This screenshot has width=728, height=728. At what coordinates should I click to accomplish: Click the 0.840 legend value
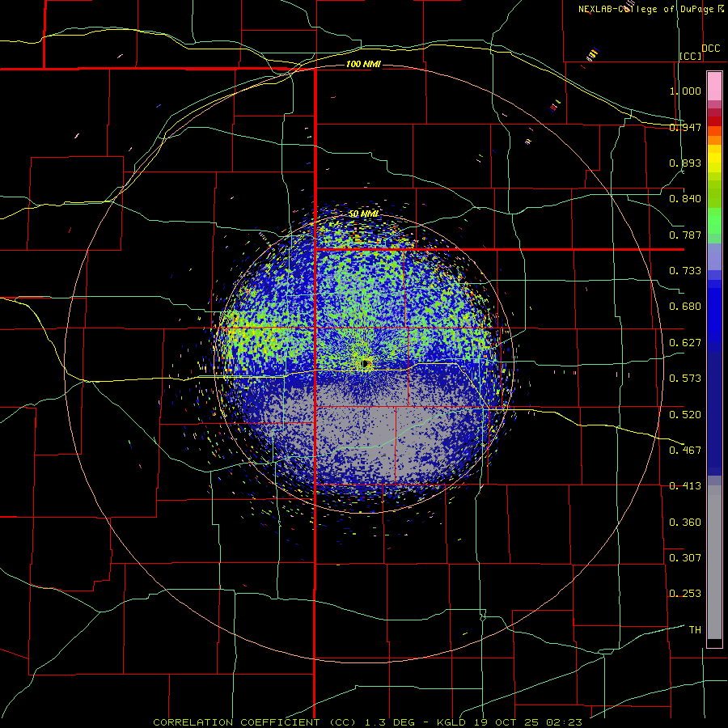point(685,199)
